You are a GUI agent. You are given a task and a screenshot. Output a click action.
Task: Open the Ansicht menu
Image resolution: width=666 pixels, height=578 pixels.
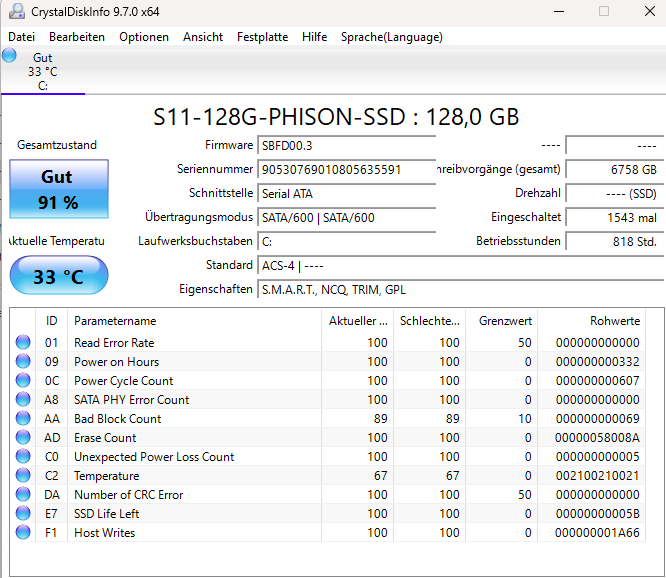point(203,37)
